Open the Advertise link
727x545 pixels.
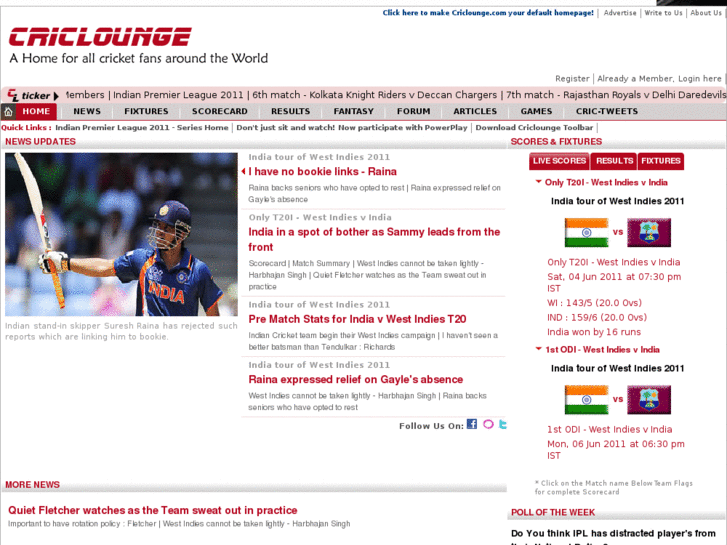point(620,13)
